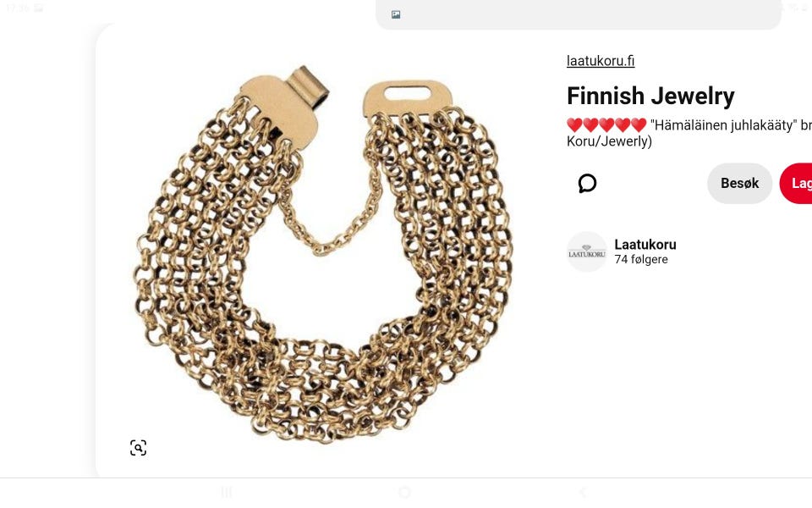Tap the Android home circle icon
This screenshot has width=812, height=508.
click(405, 493)
